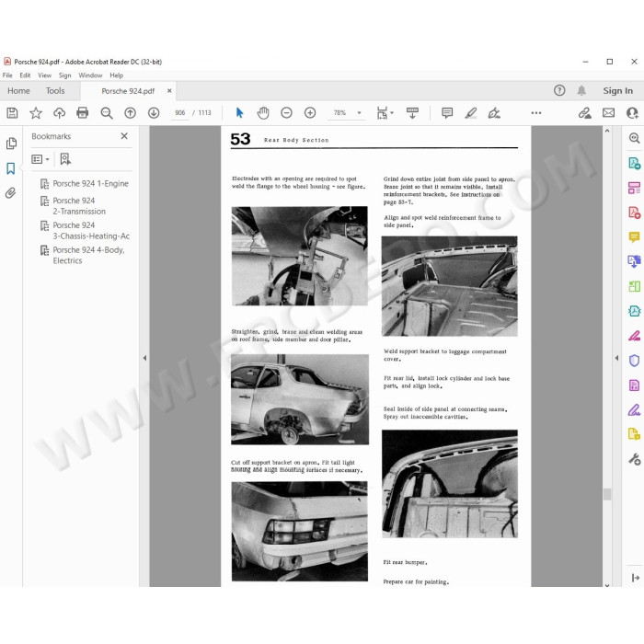The image size is (644, 644).
Task: Click the vertical scrollbar down arrow
Action: click(x=607, y=584)
